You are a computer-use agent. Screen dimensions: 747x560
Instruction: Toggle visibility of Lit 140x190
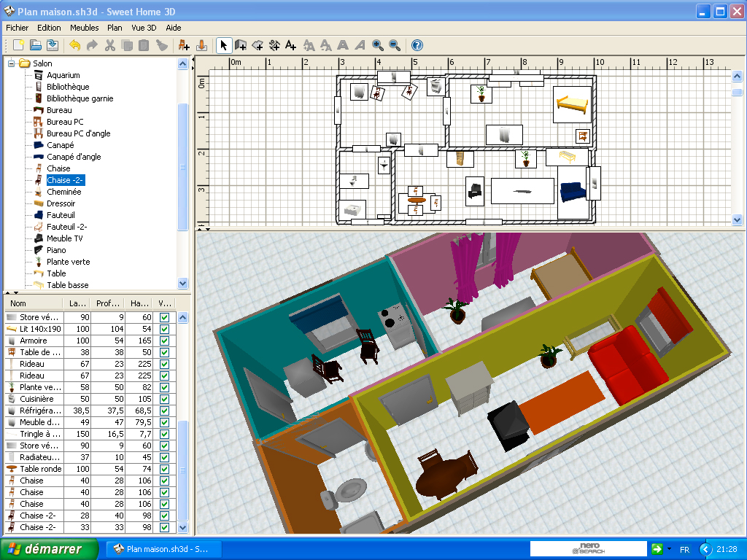coord(164,329)
